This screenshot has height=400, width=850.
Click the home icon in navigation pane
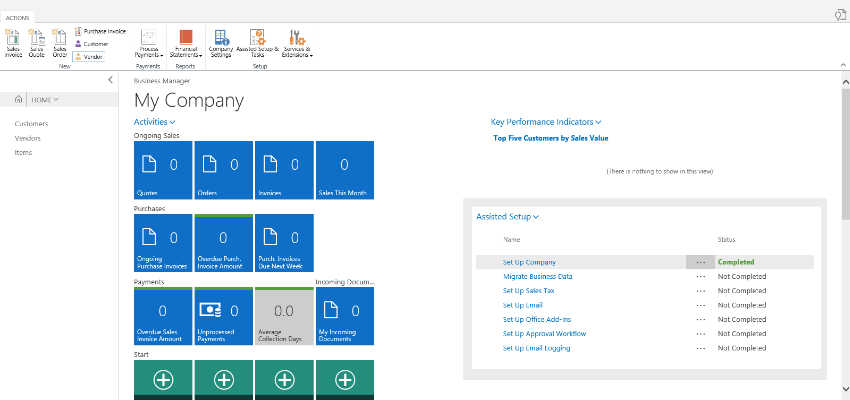[18, 99]
